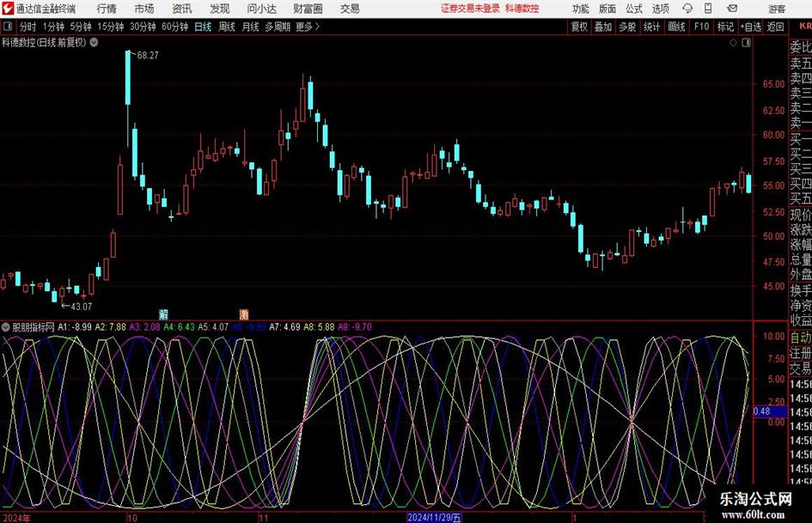This screenshot has height=523, width=812.
Task: Open the 多周期 multi-period view
Action: click(x=278, y=27)
